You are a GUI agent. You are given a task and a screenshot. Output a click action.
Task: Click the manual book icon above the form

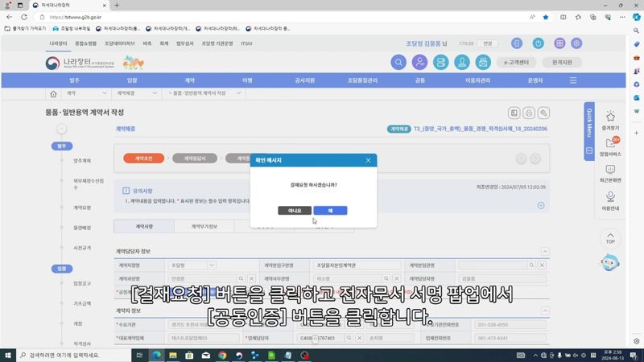(514, 113)
